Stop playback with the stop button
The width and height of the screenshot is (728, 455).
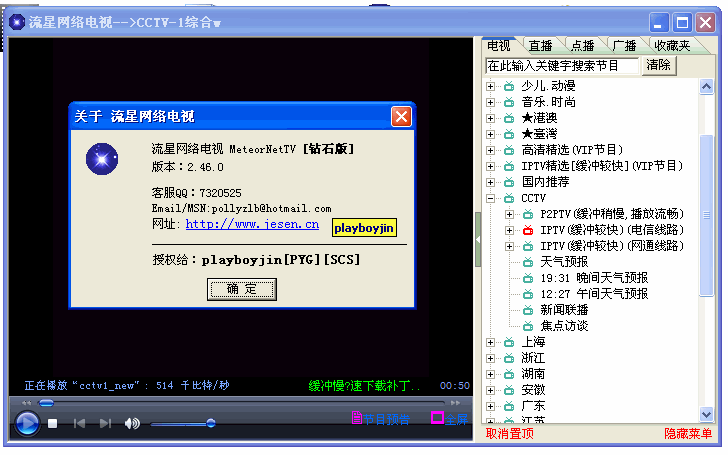click(52, 423)
